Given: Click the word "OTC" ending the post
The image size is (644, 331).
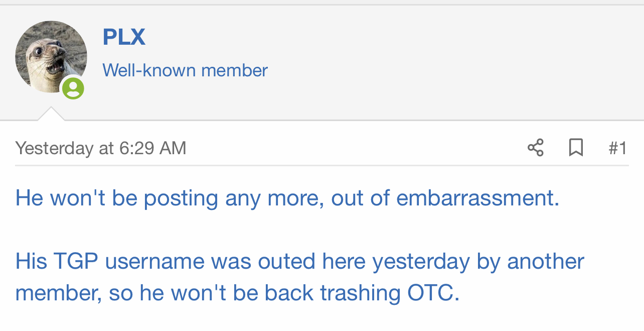Looking at the screenshot, I should click(x=431, y=293).
